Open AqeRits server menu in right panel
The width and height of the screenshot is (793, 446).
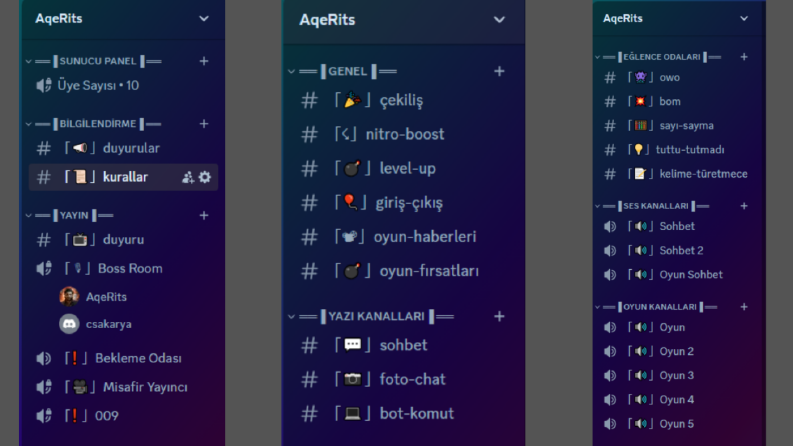(744, 18)
